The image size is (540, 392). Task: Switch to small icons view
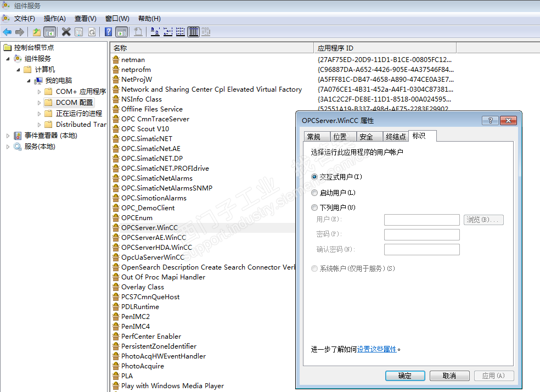[x=168, y=32]
